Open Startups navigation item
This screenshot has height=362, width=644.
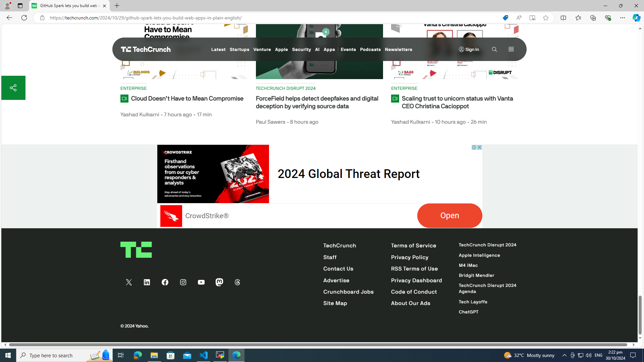239,50
